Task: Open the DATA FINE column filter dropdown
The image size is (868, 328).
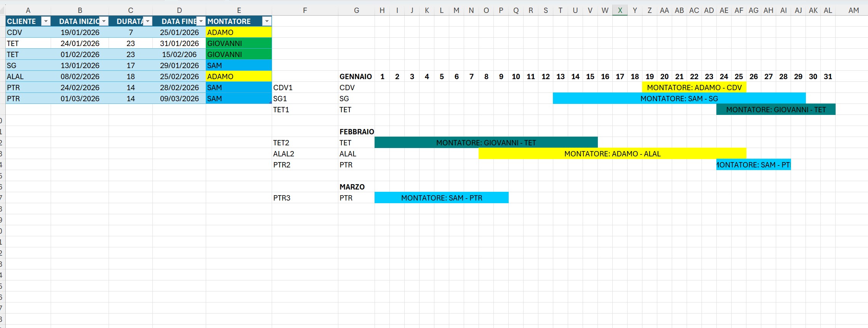Action: 201,21
